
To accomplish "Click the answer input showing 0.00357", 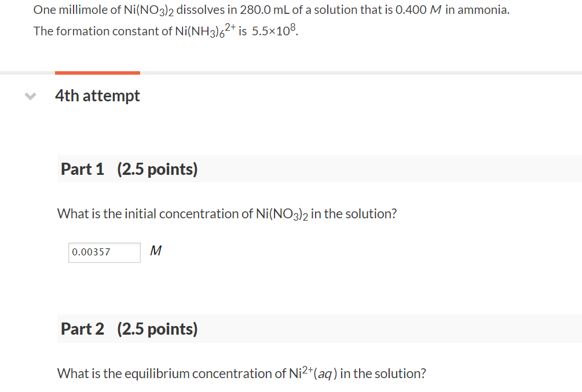I will [104, 252].
